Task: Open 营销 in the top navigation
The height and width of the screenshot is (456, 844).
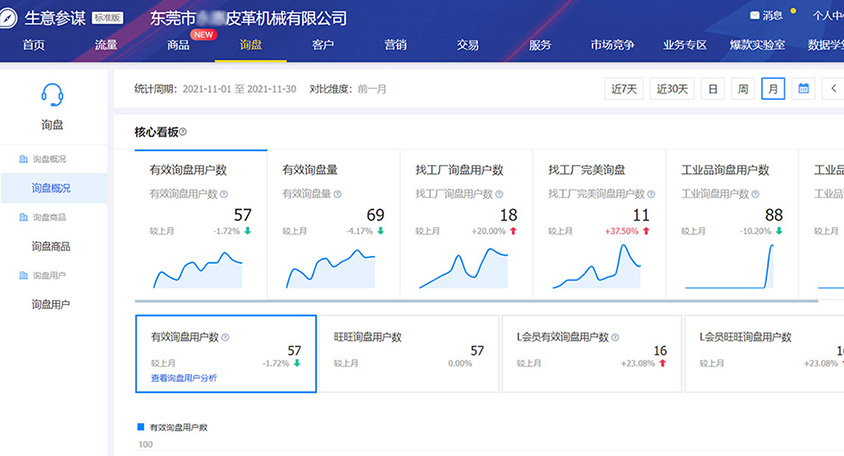Action: coord(396,45)
